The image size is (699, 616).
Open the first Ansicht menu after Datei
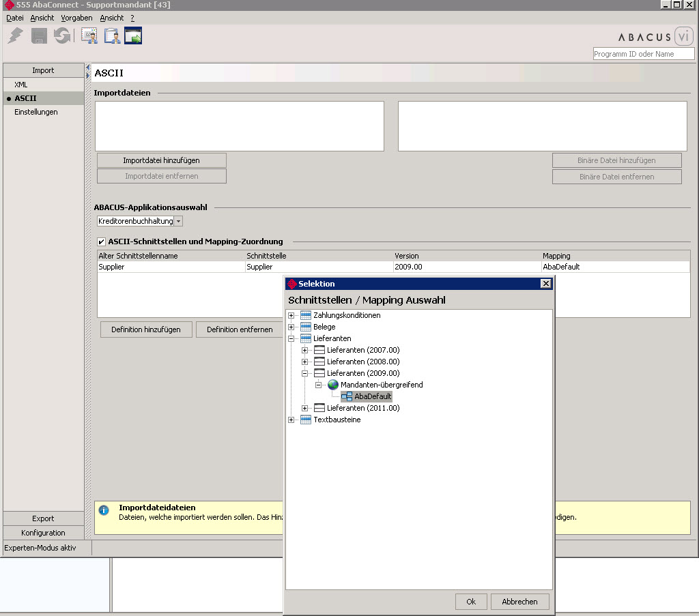coord(42,18)
